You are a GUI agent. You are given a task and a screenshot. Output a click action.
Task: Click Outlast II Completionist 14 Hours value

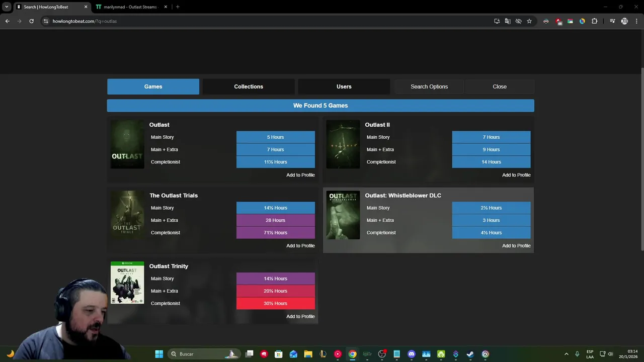(491, 162)
